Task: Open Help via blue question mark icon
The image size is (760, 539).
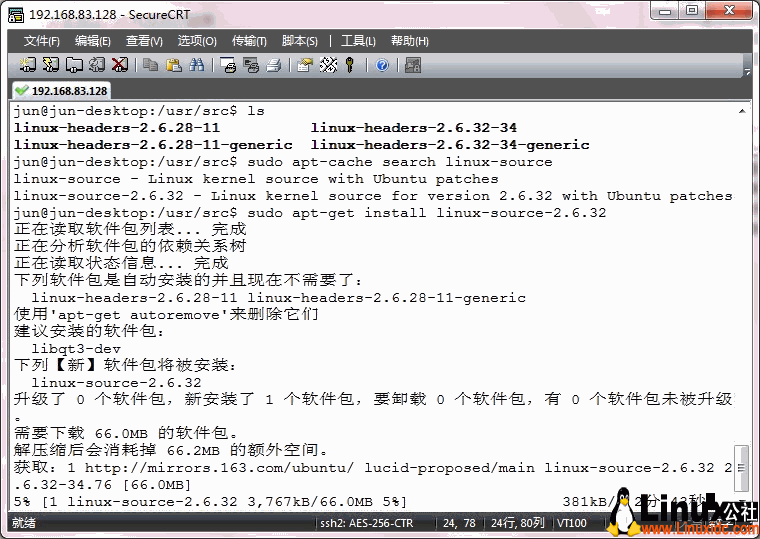Action: [x=381, y=65]
